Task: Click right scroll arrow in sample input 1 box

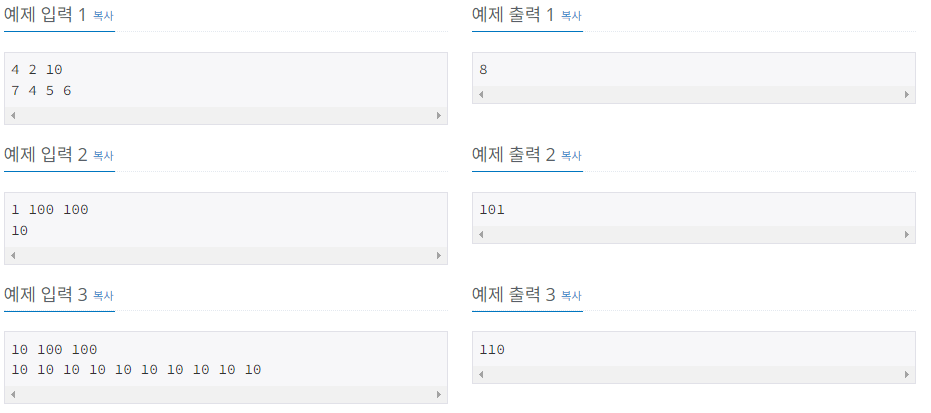Action: click(439, 116)
